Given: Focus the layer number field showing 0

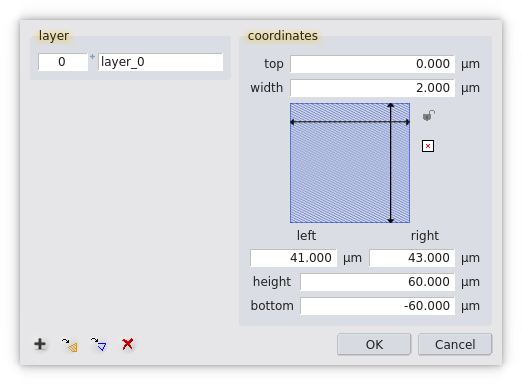Looking at the screenshot, I should 63,62.
